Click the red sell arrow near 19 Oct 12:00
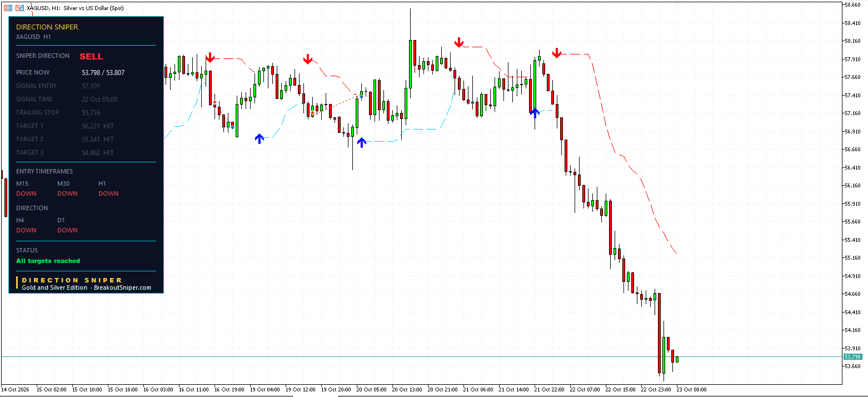868x397 pixels. pyautogui.click(x=308, y=59)
